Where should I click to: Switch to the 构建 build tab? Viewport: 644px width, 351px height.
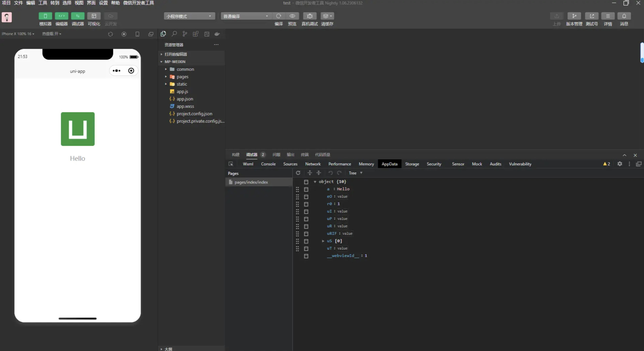[x=235, y=155]
